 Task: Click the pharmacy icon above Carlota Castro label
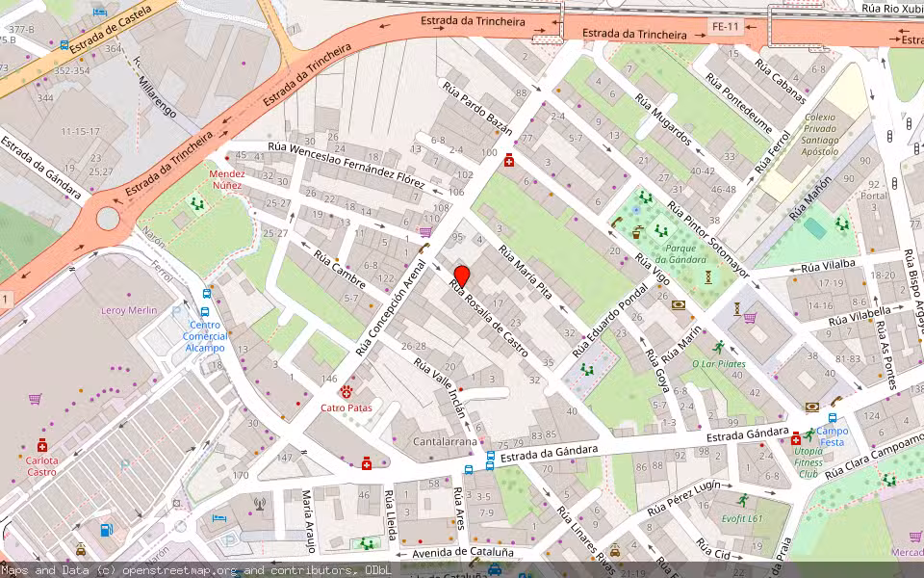(x=41, y=445)
